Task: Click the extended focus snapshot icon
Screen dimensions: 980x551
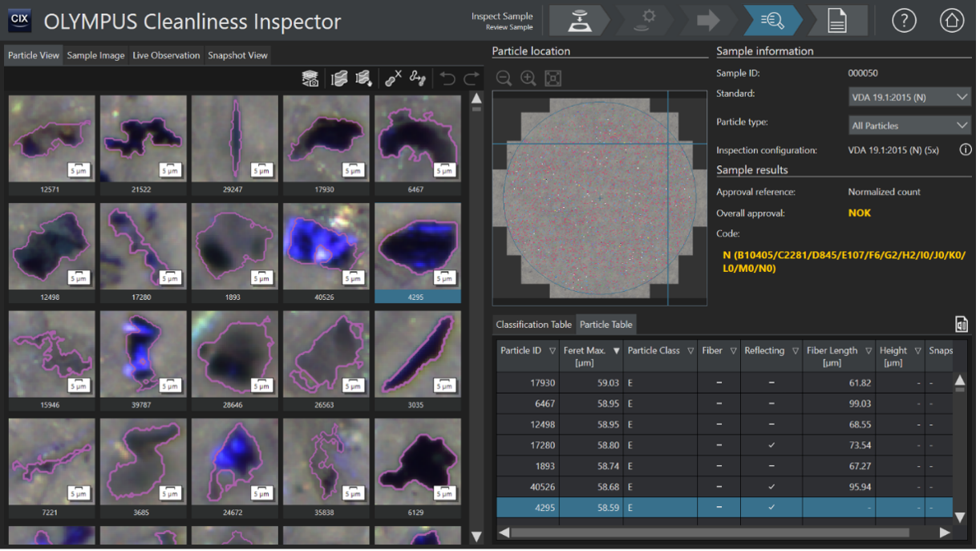Action: pos(310,78)
